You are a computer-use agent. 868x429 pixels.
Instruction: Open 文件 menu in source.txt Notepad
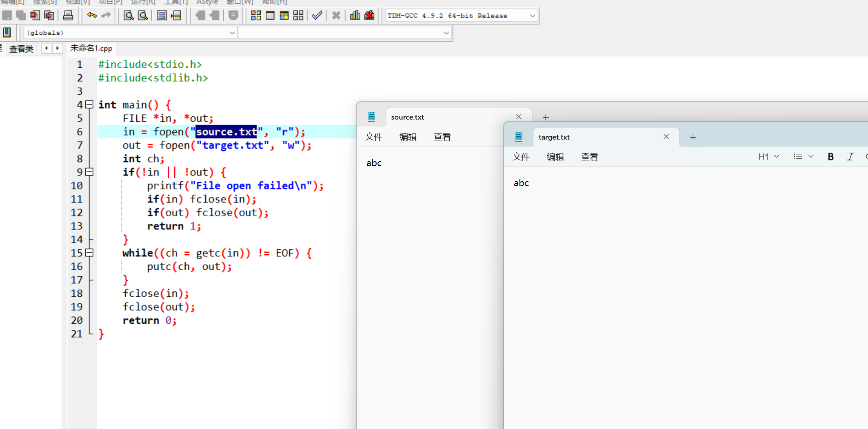[374, 137]
